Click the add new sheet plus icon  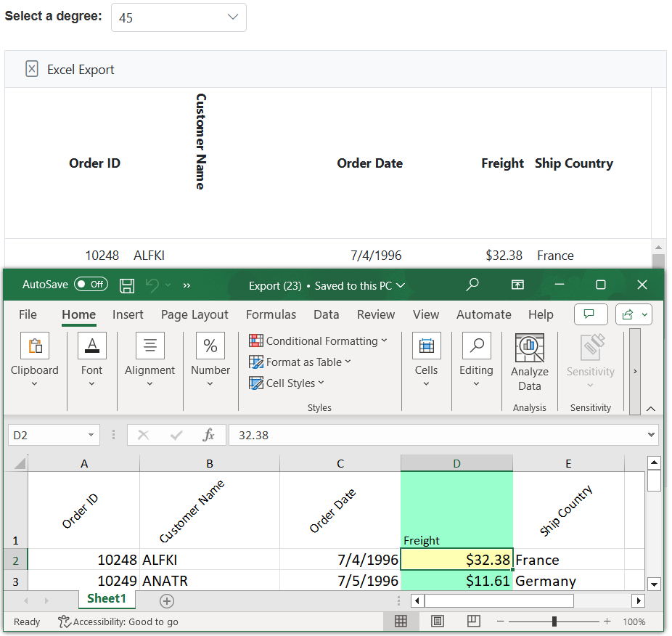coord(167,600)
